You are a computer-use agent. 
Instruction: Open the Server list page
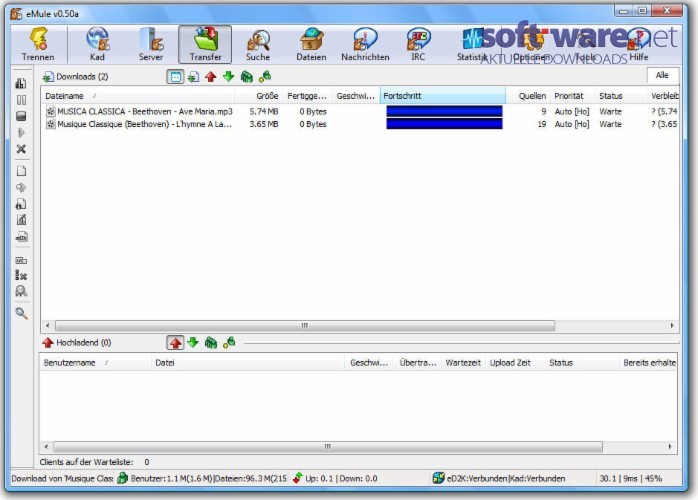point(151,44)
